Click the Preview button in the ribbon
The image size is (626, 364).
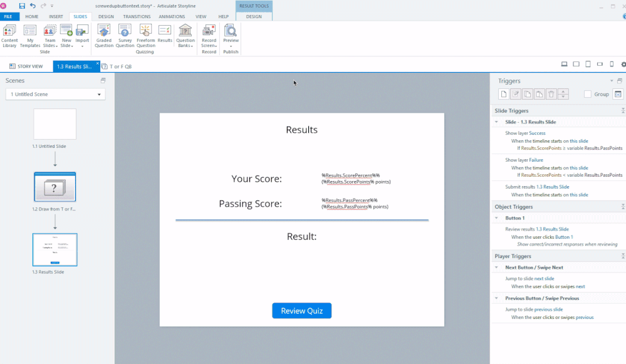click(x=231, y=36)
